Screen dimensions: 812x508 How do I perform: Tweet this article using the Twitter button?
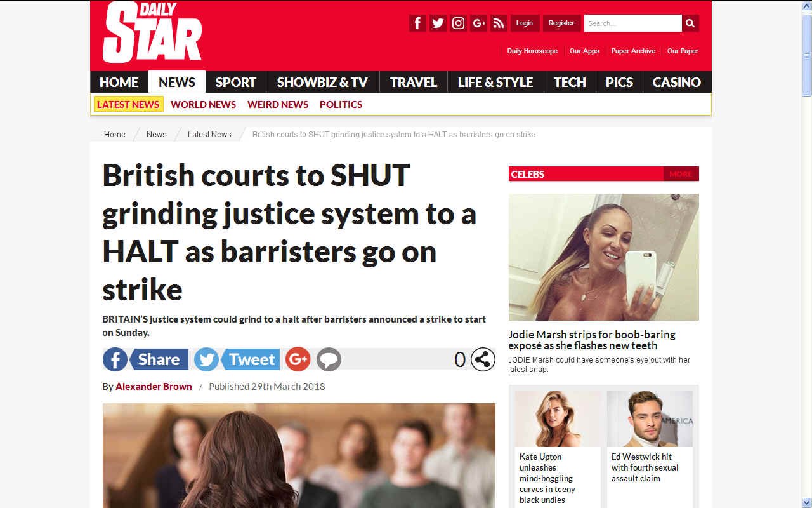click(x=237, y=359)
